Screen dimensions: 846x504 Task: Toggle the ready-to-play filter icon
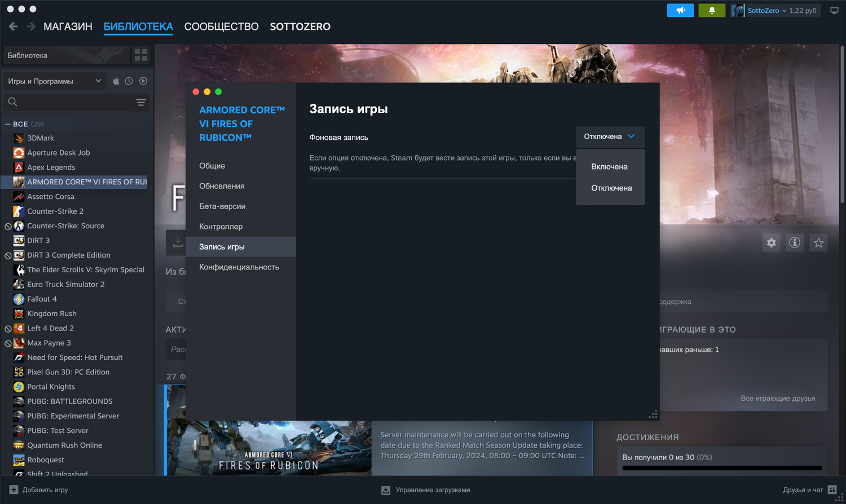tap(143, 81)
